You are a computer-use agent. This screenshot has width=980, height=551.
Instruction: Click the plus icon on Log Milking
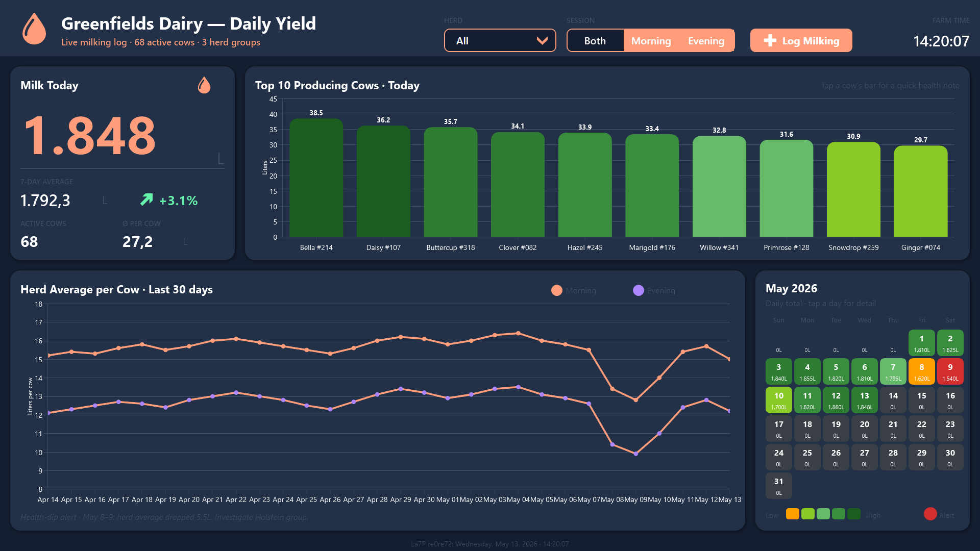click(x=770, y=41)
